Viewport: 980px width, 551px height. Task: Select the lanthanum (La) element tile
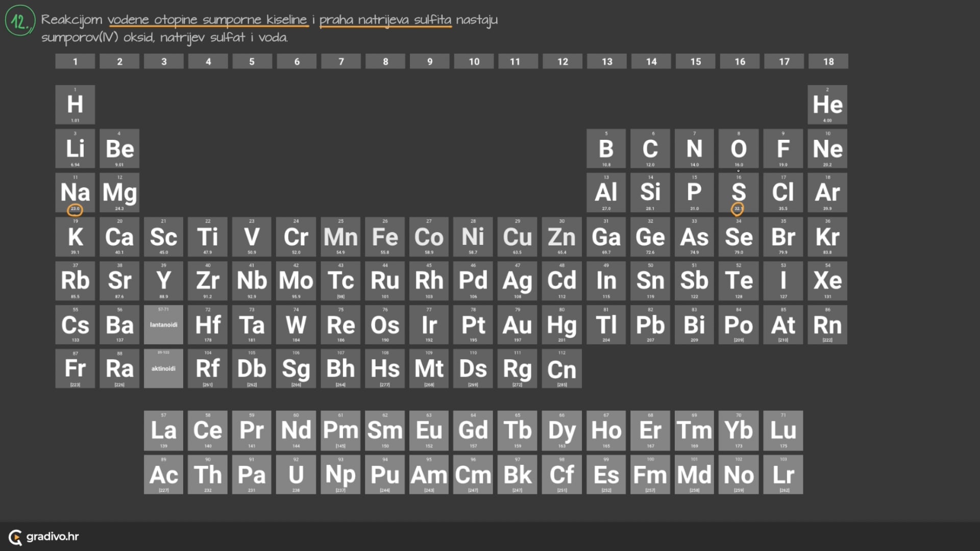click(x=163, y=431)
